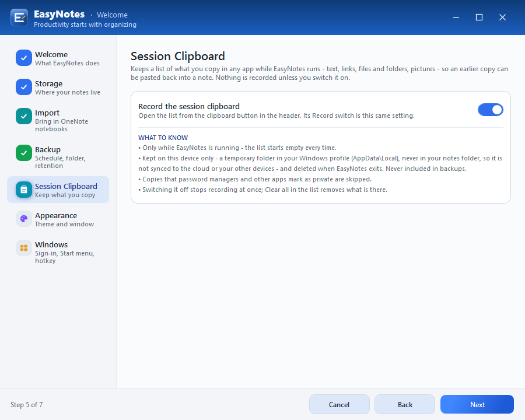Click the EasyNotes logo icon in header

(x=19, y=17)
